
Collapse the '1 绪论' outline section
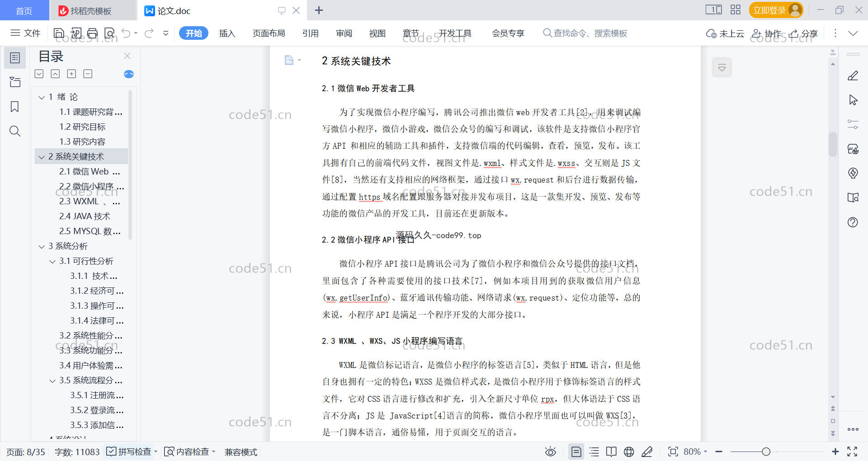(x=42, y=97)
